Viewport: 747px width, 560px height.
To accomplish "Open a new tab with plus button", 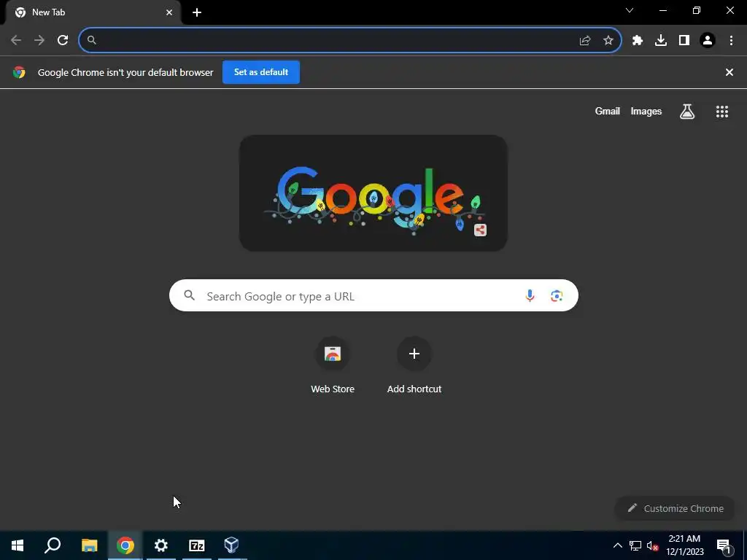I will tap(197, 12).
